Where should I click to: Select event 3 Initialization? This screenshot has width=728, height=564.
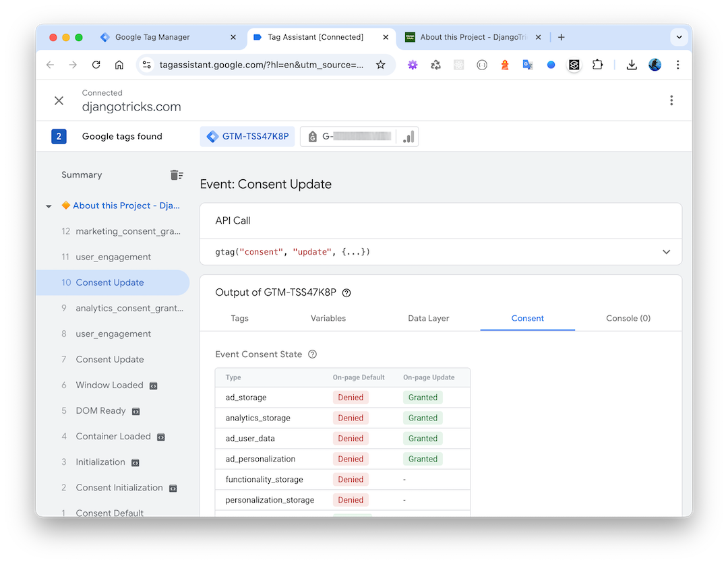[x=113, y=462]
